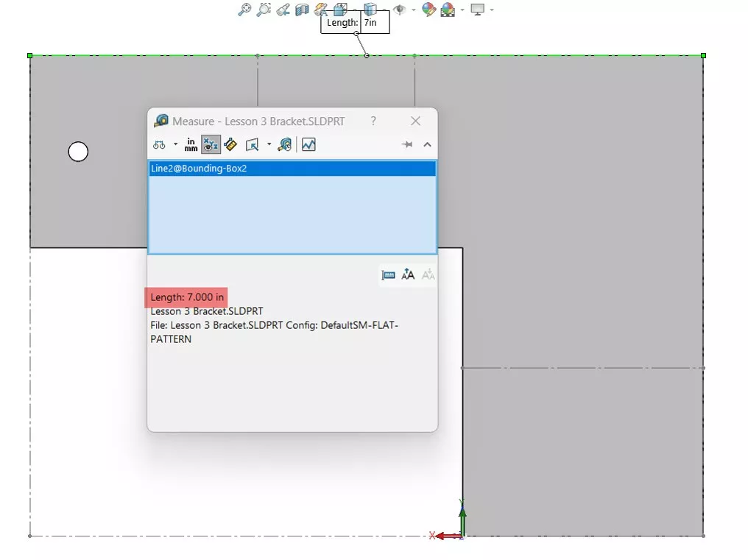Click the View Settings monitor icon
This screenshot has height=560, width=748.
coord(478,9)
